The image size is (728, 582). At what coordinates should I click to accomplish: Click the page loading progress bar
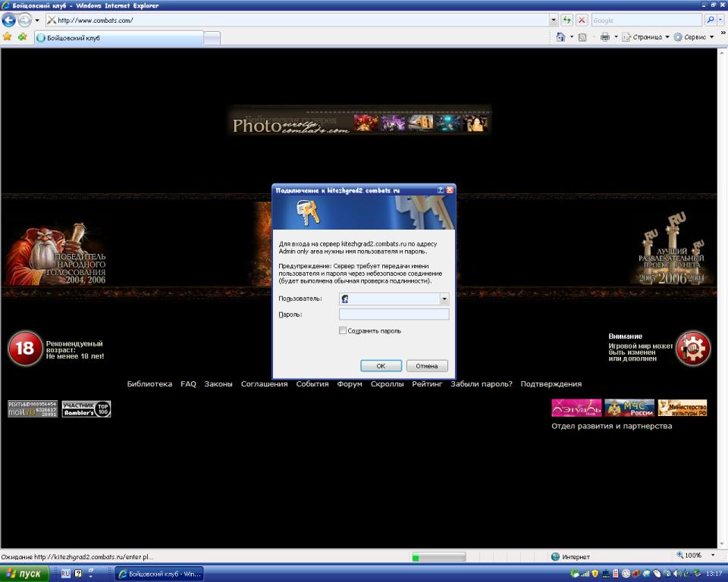tap(439, 557)
